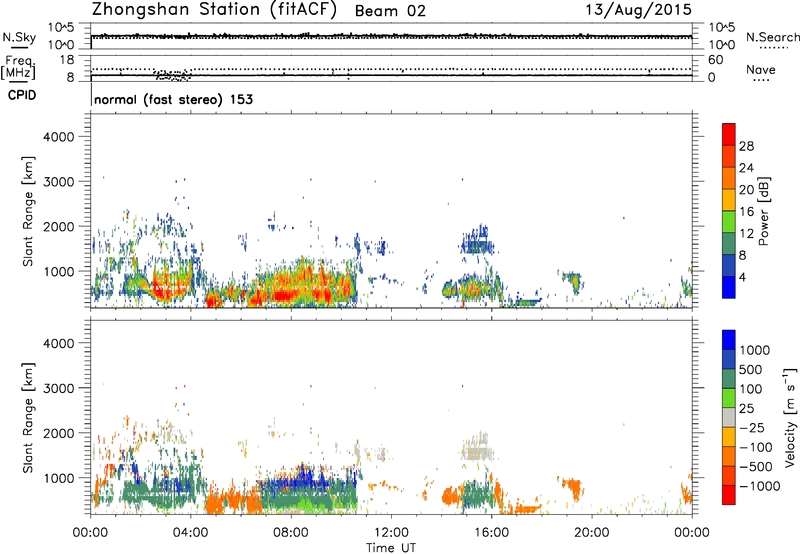The image size is (800, 554).
Task: Click the '24' label on Power colorbar
Action: click(x=746, y=168)
